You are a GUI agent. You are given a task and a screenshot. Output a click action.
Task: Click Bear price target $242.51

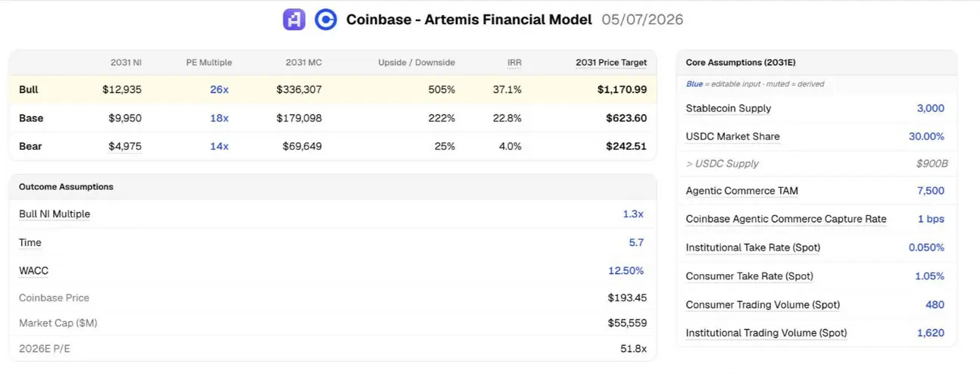(626, 146)
